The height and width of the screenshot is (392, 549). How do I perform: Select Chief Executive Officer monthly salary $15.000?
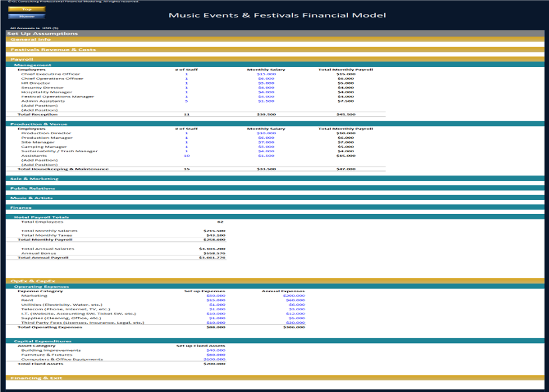[266, 74]
